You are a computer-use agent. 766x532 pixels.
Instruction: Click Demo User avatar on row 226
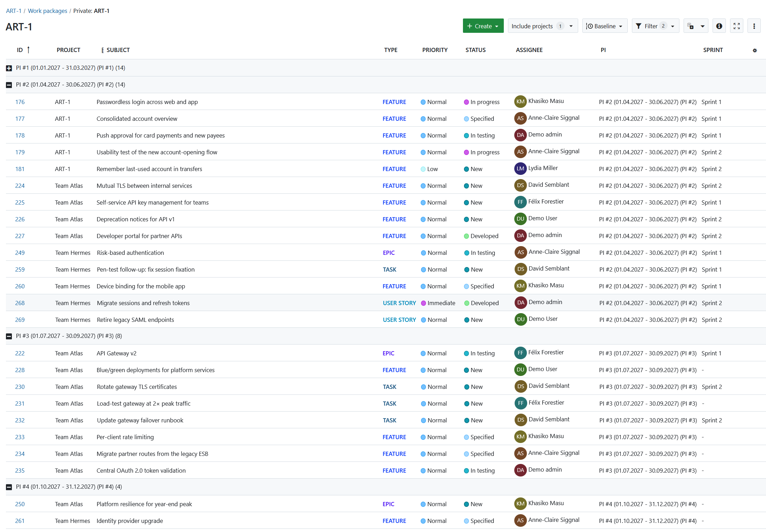tap(520, 219)
